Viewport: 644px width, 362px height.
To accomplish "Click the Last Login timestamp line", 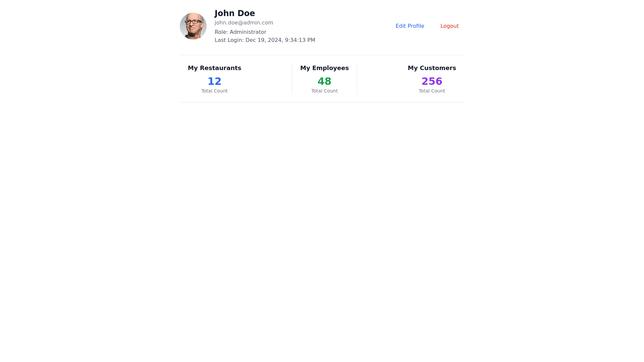I will point(265,40).
